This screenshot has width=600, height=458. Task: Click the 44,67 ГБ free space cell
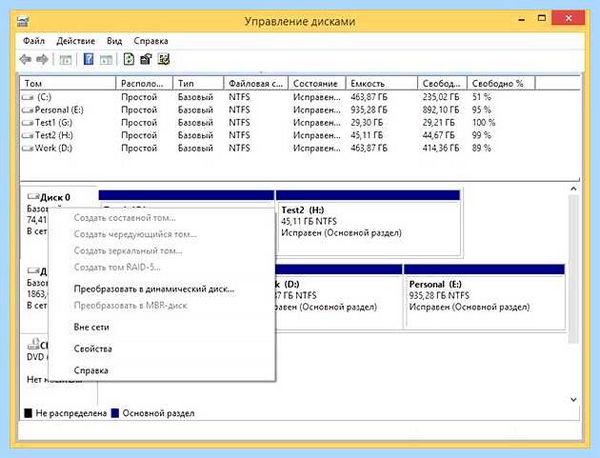(439, 135)
